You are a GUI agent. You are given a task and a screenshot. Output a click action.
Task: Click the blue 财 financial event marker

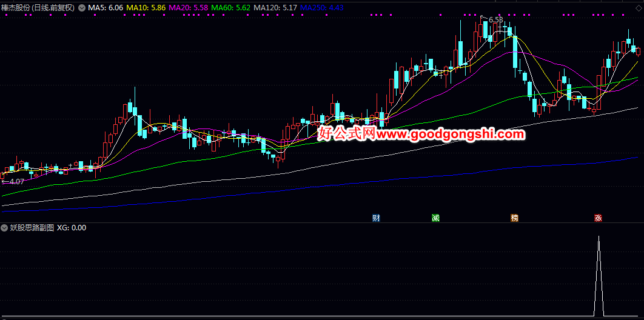click(376, 218)
